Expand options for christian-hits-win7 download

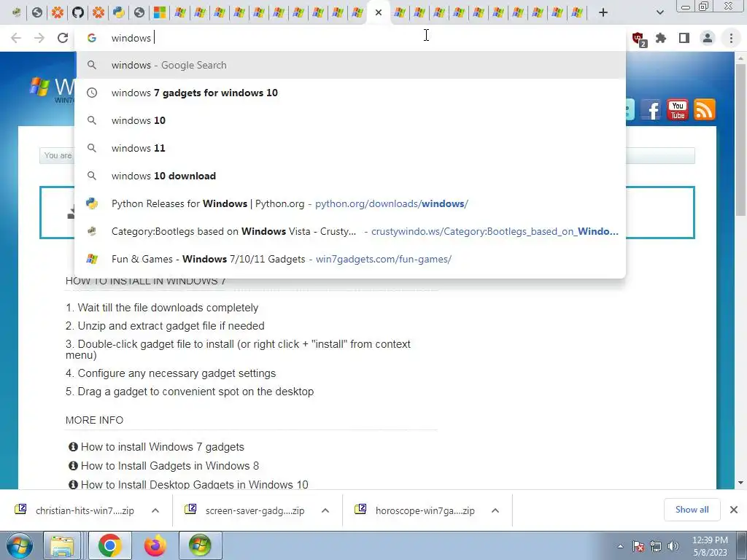(x=155, y=510)
